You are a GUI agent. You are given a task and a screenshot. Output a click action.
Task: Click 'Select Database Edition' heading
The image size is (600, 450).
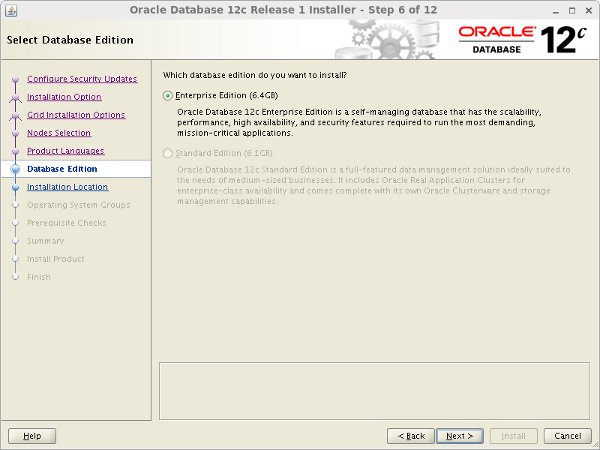click(70, 40)
